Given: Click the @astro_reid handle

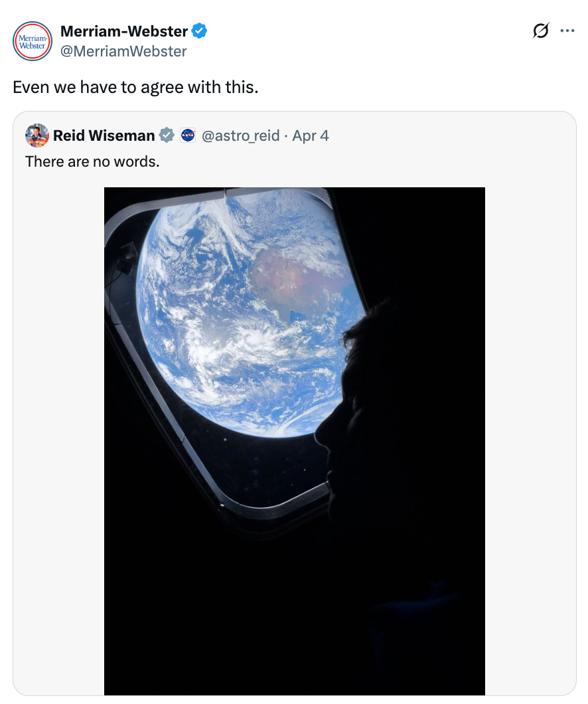Looking at the screenshot, I should tap(240, 135).
